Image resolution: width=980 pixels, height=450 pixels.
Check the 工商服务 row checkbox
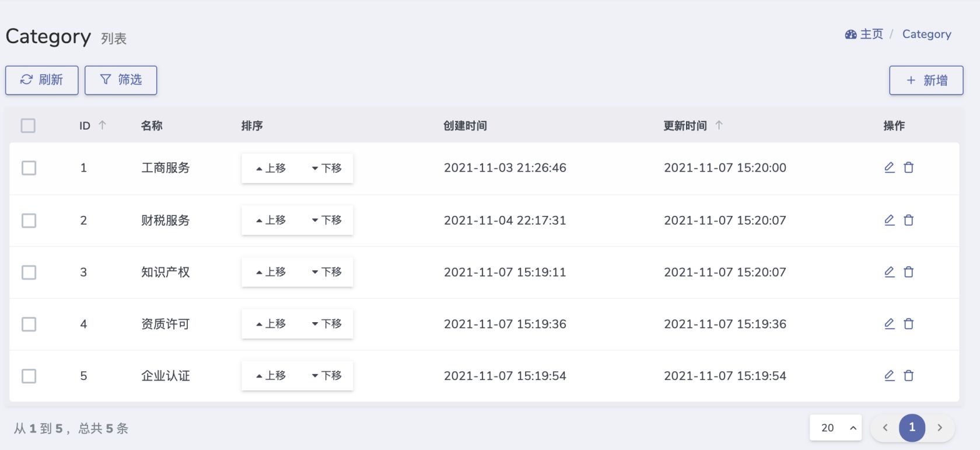click(x=29, y=168)
